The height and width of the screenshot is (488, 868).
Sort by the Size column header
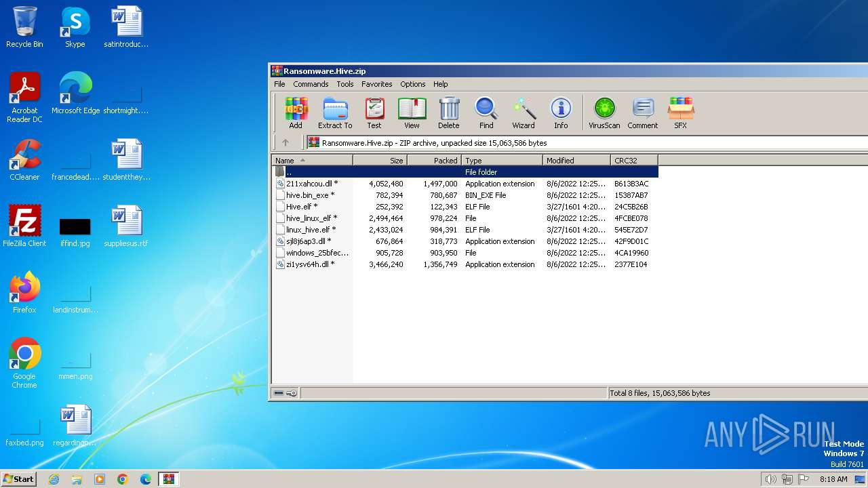point(380,161)
